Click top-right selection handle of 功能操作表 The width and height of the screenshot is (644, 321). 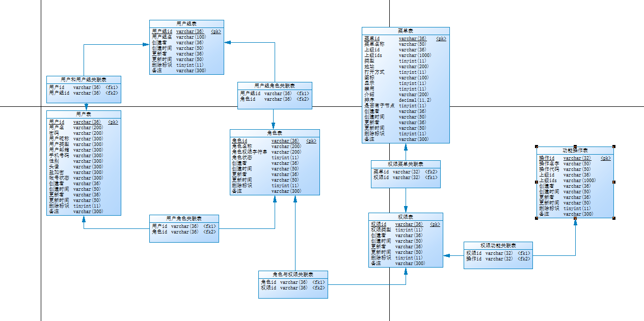click(x=614, y=147)
